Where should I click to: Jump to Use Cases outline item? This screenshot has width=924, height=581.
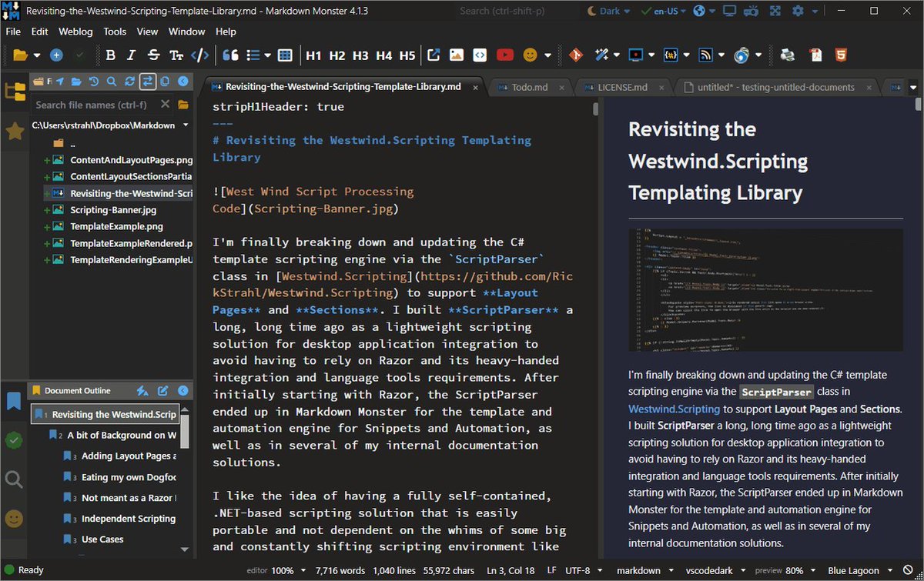[102, 539]
